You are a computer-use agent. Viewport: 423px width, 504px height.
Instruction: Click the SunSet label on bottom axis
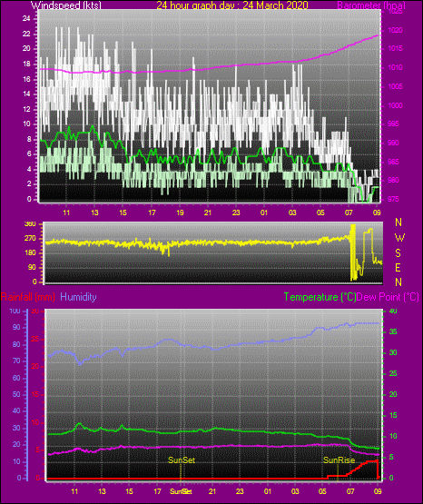tap(181, 491)
